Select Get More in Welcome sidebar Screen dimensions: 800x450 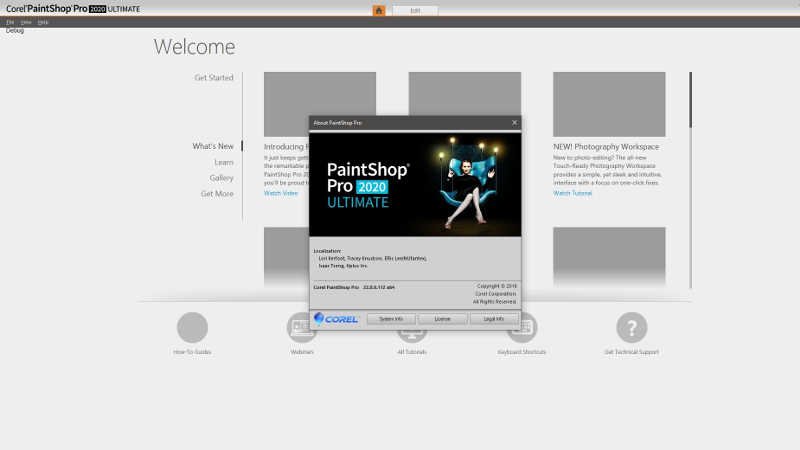point(217,194)
